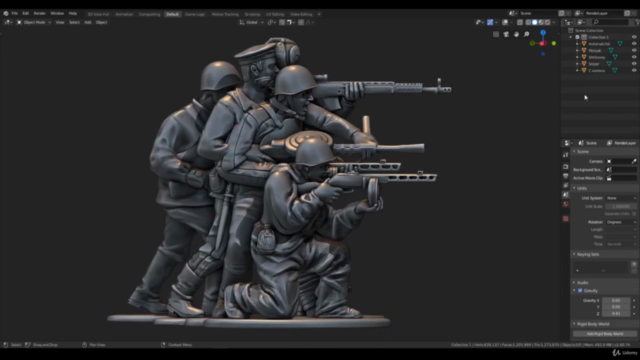Open the viewport Object menu
The image size is (640, 360).
pos(101,22)
